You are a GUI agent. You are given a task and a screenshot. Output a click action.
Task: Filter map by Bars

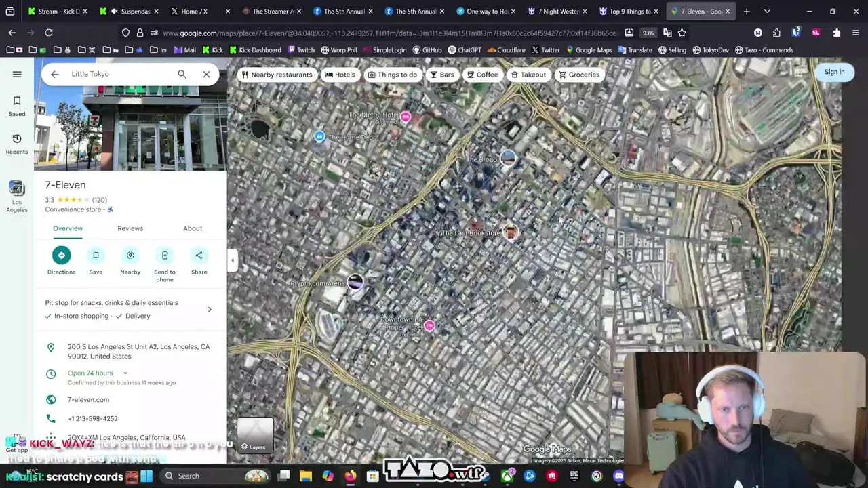[442, 75]
